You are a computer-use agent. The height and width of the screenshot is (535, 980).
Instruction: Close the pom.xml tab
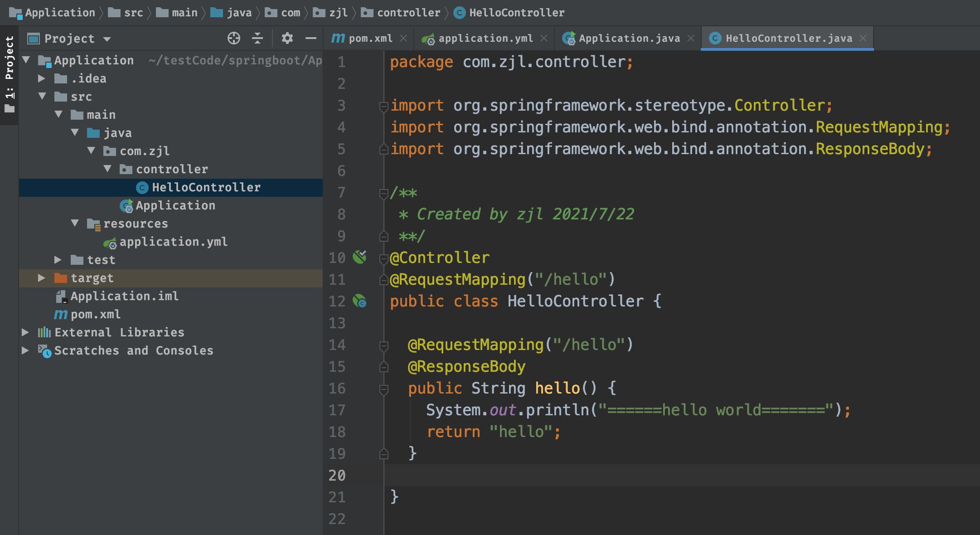[x=403, y=39]
